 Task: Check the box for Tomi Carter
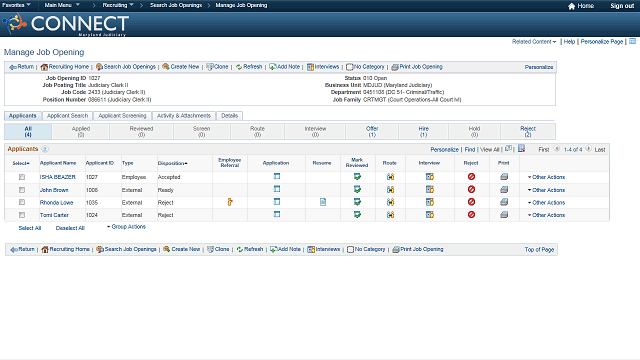click(22, 215)
